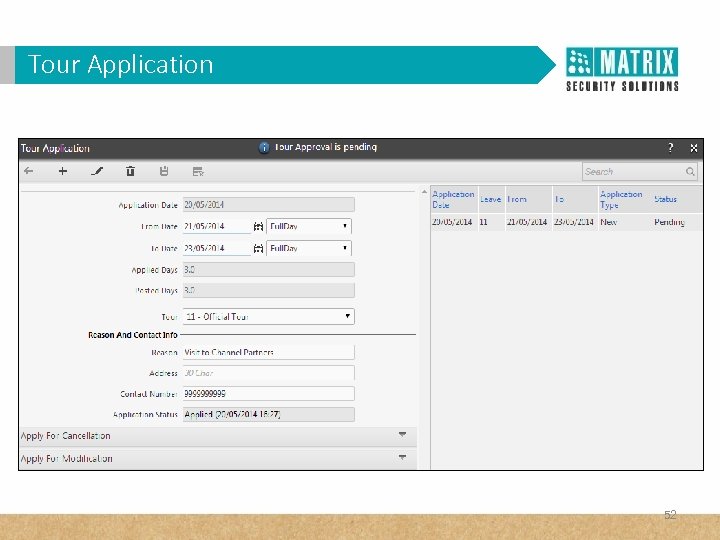Open the From Date FullDay dropdown
This screenshot has width=720, height=540.
[309, 226]
